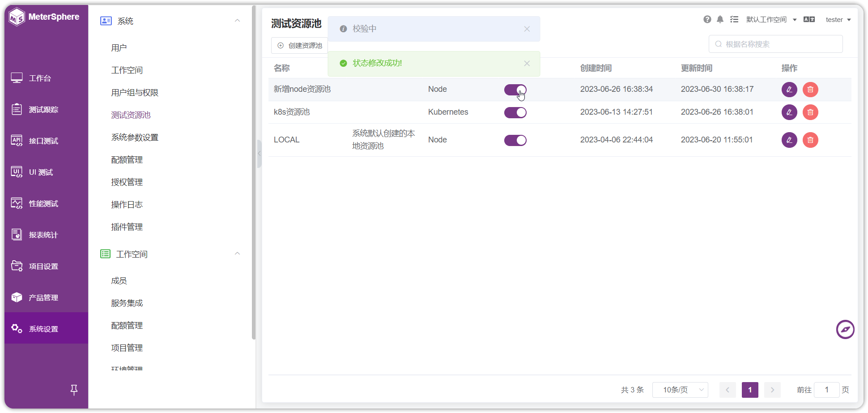Go to next page arrow
Image resolution: width=868 pixels, height=413 pixels.
772,390
